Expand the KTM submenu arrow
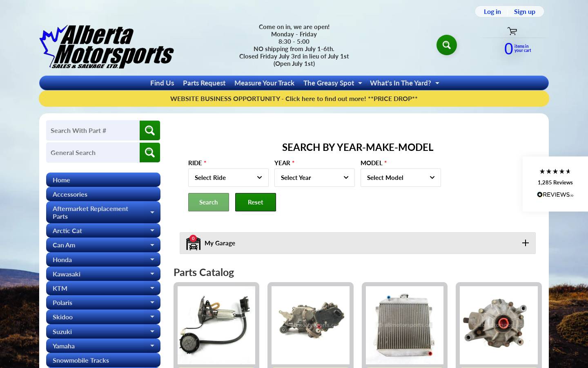Image resolution: width=588 pixels, height=368 pixels. point(152,288)
